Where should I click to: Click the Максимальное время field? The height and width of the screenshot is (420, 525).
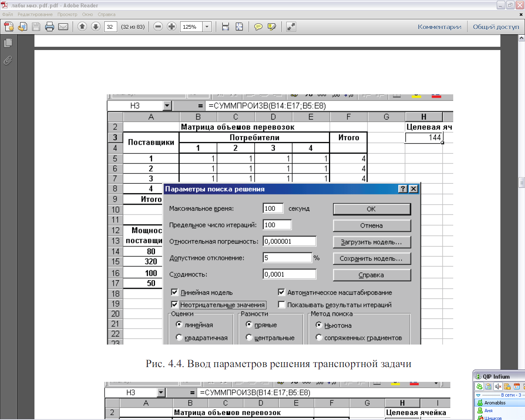[273, 208]
